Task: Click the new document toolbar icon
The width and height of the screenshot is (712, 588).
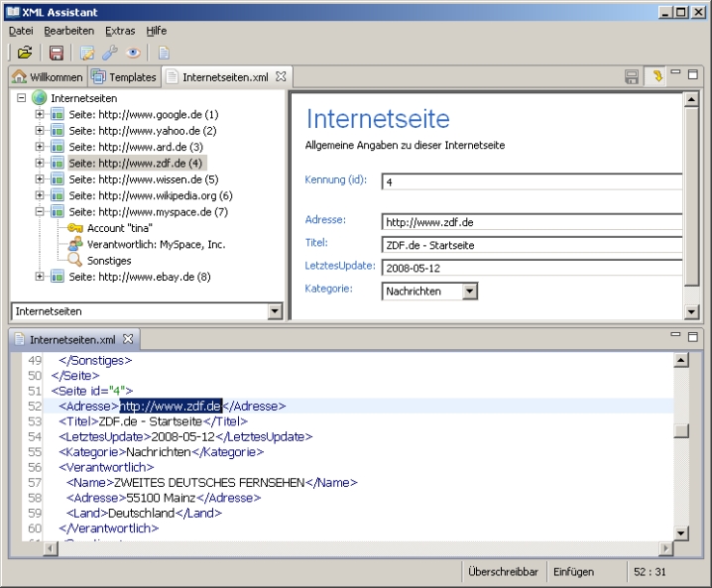Action: (x=165, y=53)
